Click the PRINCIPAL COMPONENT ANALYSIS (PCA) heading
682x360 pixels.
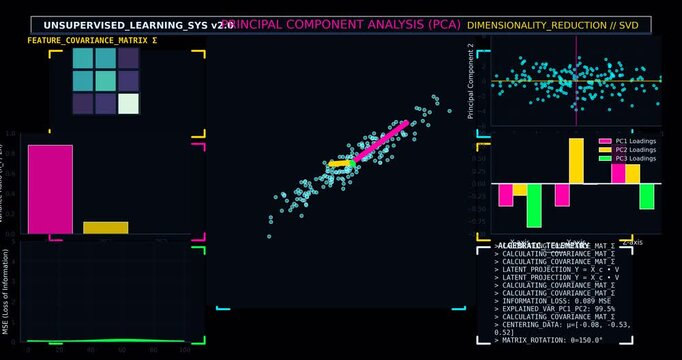coord(341,24)
